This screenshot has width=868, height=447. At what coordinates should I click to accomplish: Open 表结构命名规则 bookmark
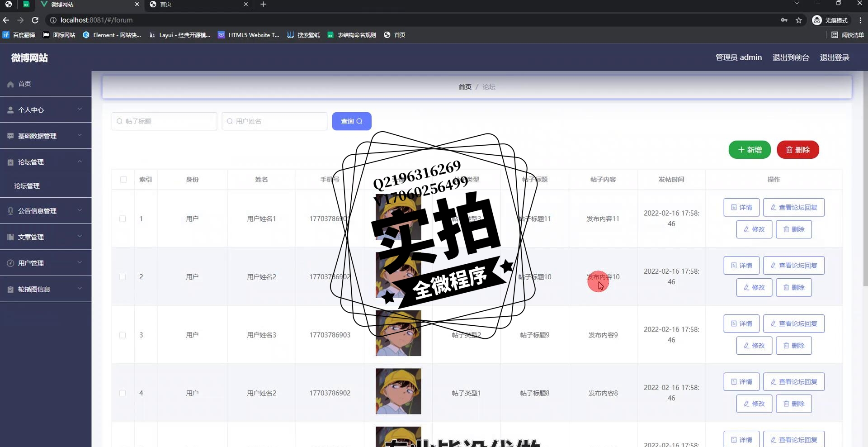click(x=352, y=35)
